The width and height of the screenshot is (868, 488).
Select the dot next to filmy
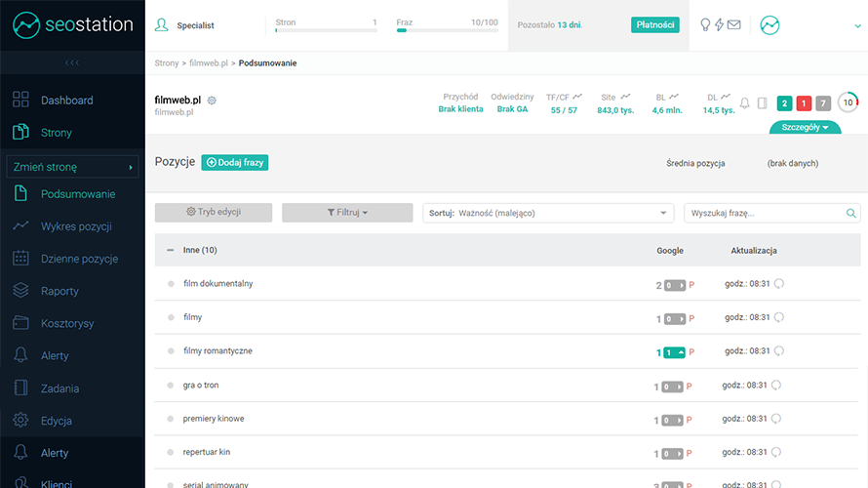[171, 317]
